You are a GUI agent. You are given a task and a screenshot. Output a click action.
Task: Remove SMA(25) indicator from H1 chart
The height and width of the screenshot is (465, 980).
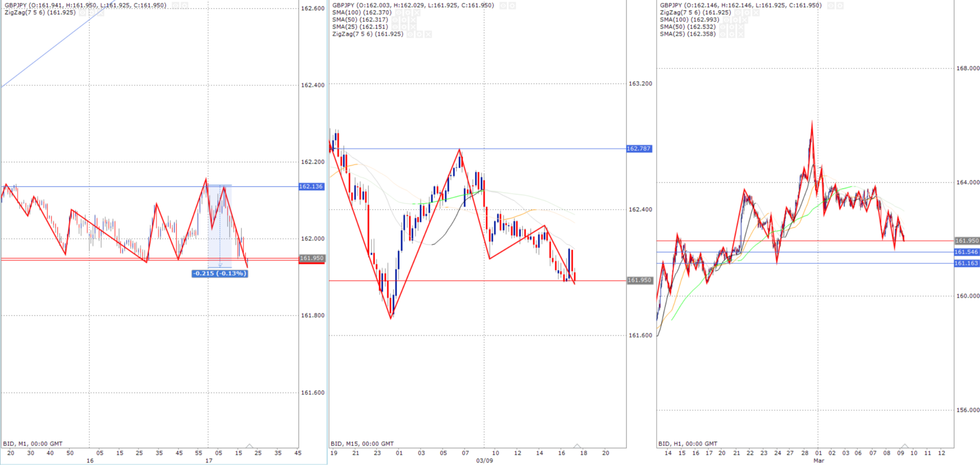click(741, 34)
